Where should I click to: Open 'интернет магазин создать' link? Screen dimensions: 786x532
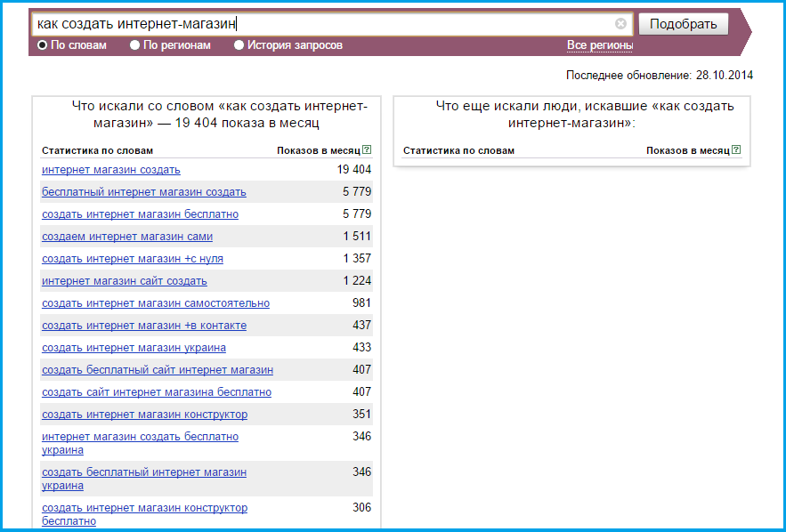coord(110,170)
